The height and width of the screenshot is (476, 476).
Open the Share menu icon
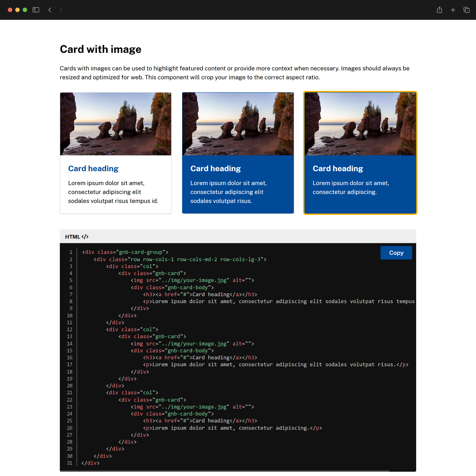439,10
